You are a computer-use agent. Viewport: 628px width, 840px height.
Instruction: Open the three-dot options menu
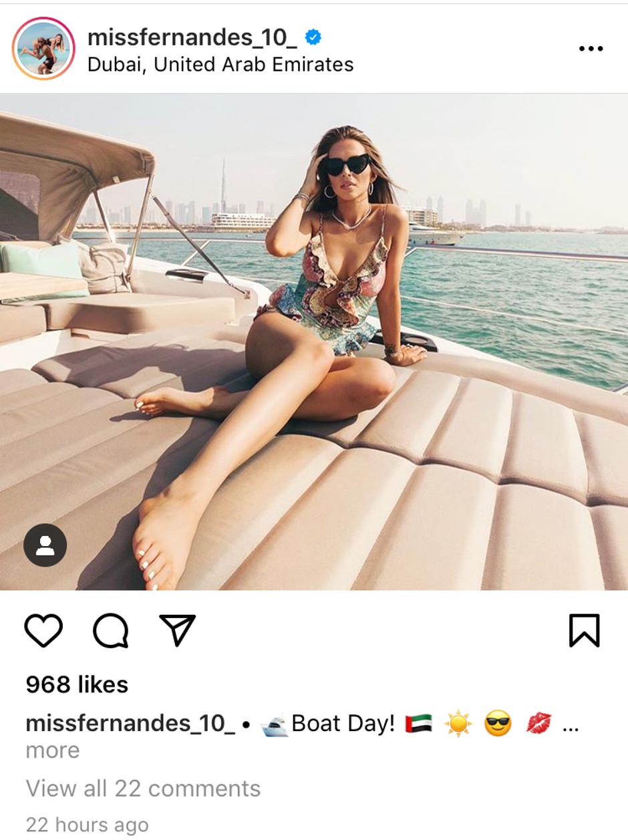pos(591,48)
